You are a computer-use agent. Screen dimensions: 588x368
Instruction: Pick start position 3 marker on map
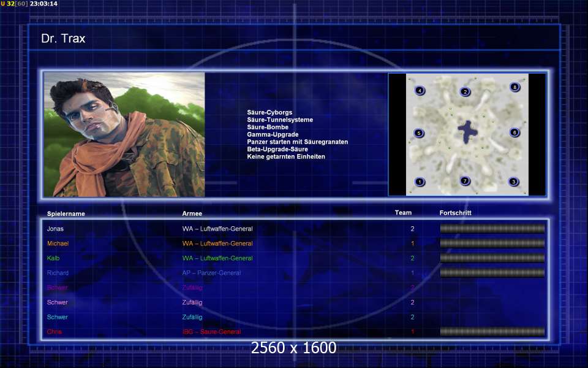(x=513, y=182)
